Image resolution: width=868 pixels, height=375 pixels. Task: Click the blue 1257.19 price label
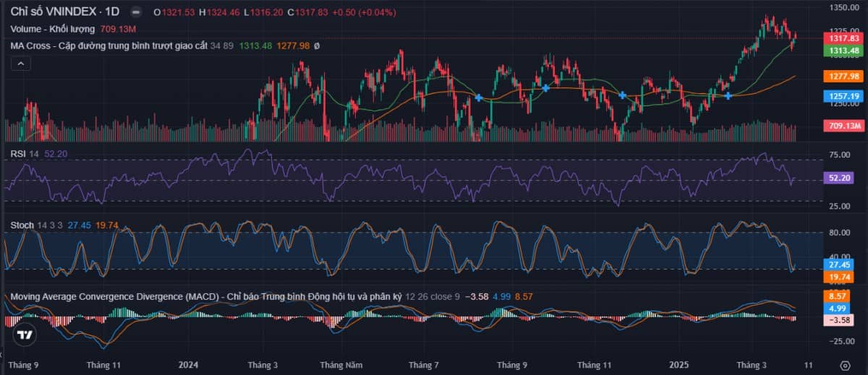tap(844, 95)
